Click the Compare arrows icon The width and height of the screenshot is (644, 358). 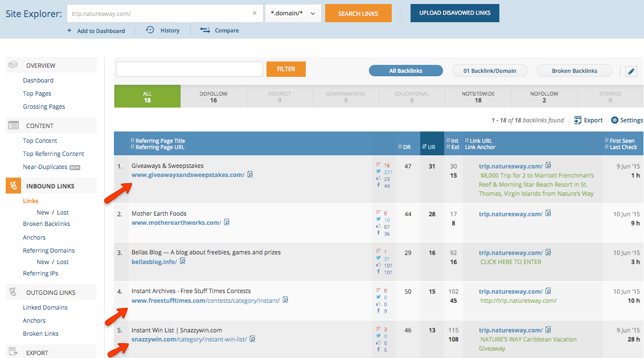point(205,30)
